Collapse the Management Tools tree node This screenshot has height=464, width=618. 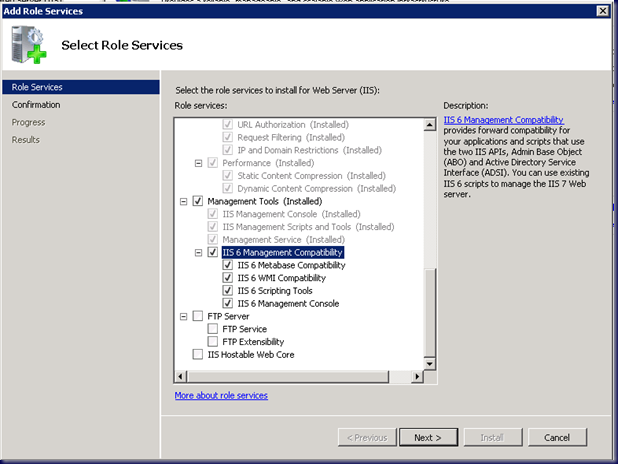point(183,201)
